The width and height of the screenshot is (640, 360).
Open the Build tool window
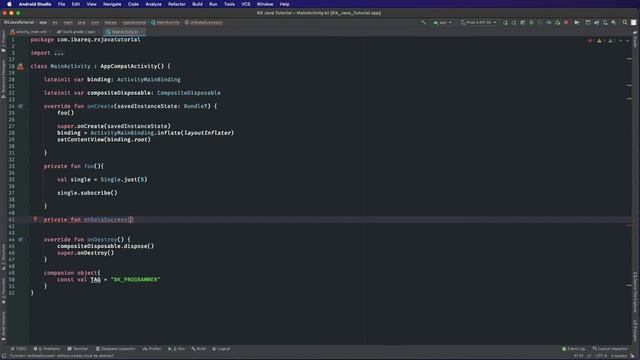[x=199, y=349]
